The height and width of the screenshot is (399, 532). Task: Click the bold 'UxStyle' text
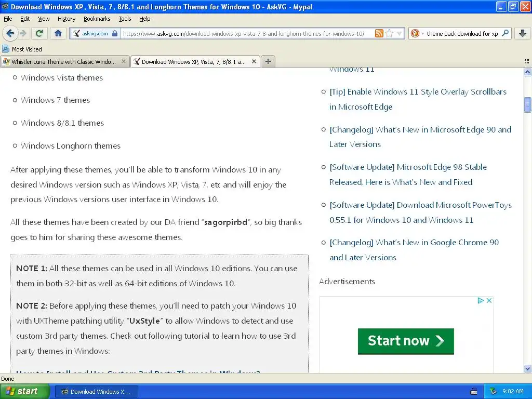144,321
